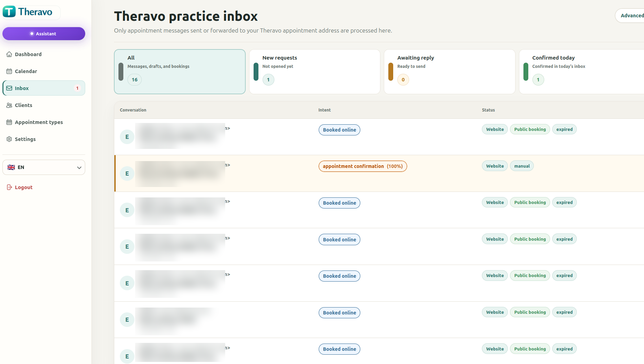Screen dimensions: 644x364
Task: Select the Inbox sidebar item
Action: [x=44, y=88]
